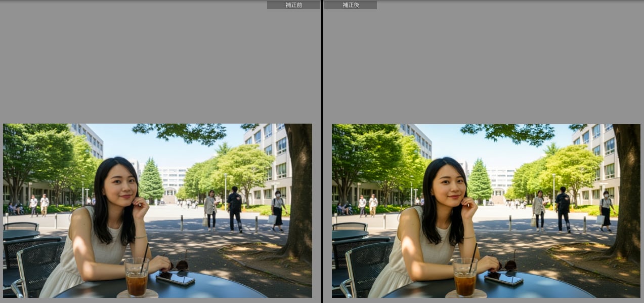
Task: Click the 補正前 label
Action: click(x=293, y=5)
